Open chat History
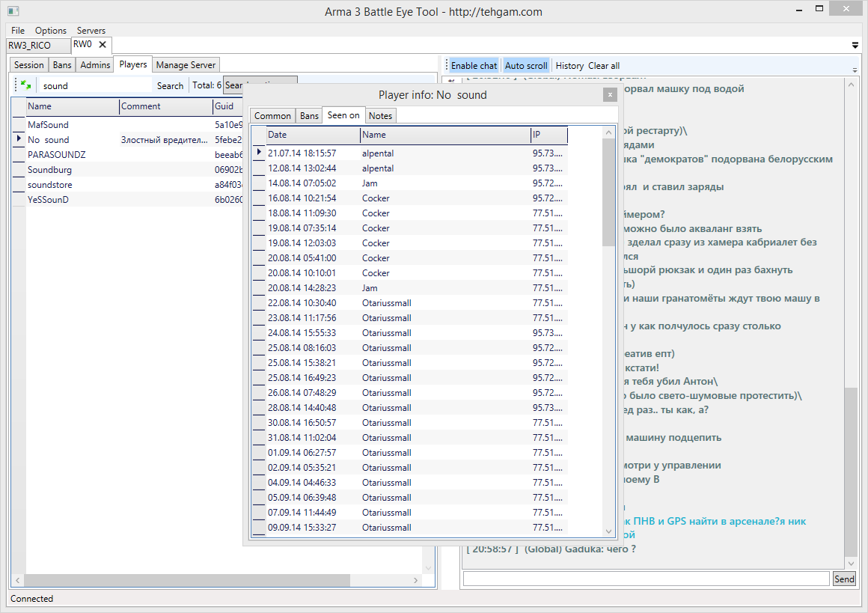 pyautogui.click(x=569, y=65)
